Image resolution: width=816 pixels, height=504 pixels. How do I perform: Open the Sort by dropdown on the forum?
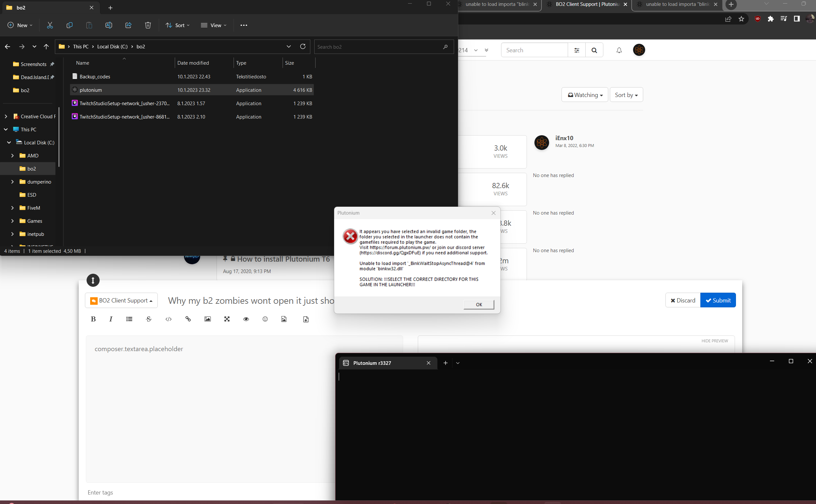(626, 95)
